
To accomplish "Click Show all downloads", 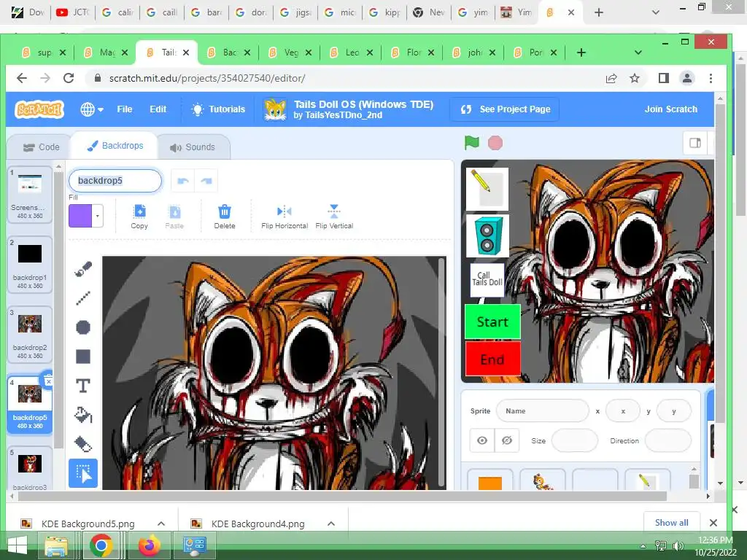I will (x=672, y=523).
